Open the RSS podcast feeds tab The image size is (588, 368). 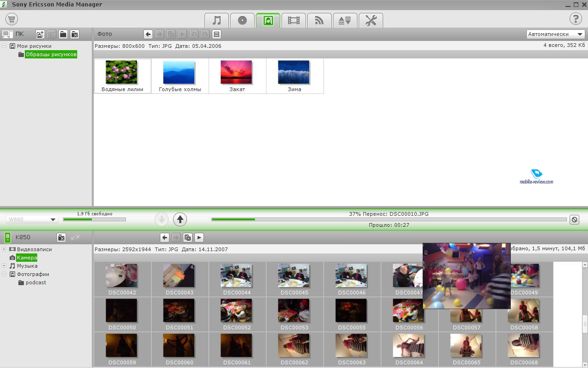pos(319,20)
